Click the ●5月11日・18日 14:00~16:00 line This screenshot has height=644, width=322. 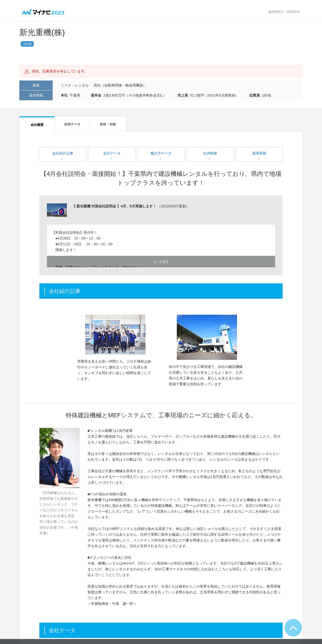84,244
